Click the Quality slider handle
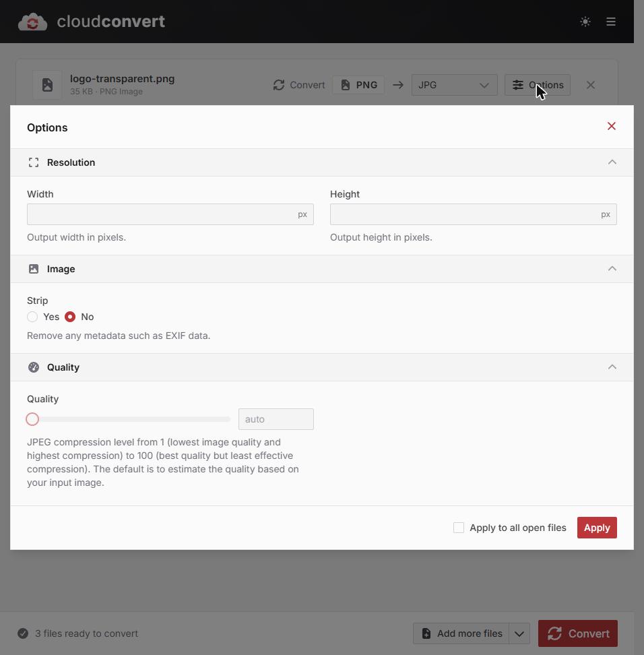Image resolution: width=644 pixels, height=655 pixels. click(32, 419)
